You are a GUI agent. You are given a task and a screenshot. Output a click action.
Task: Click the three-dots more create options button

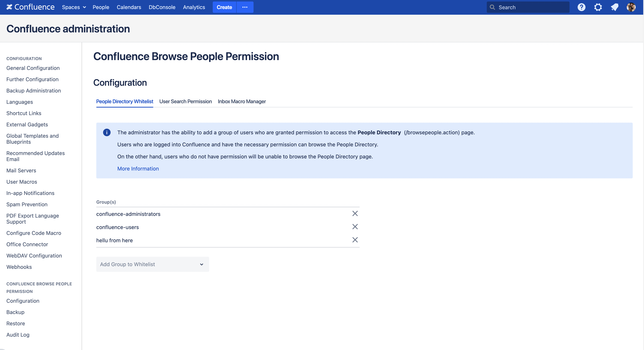pyautogui.click(x=245, y=7)
